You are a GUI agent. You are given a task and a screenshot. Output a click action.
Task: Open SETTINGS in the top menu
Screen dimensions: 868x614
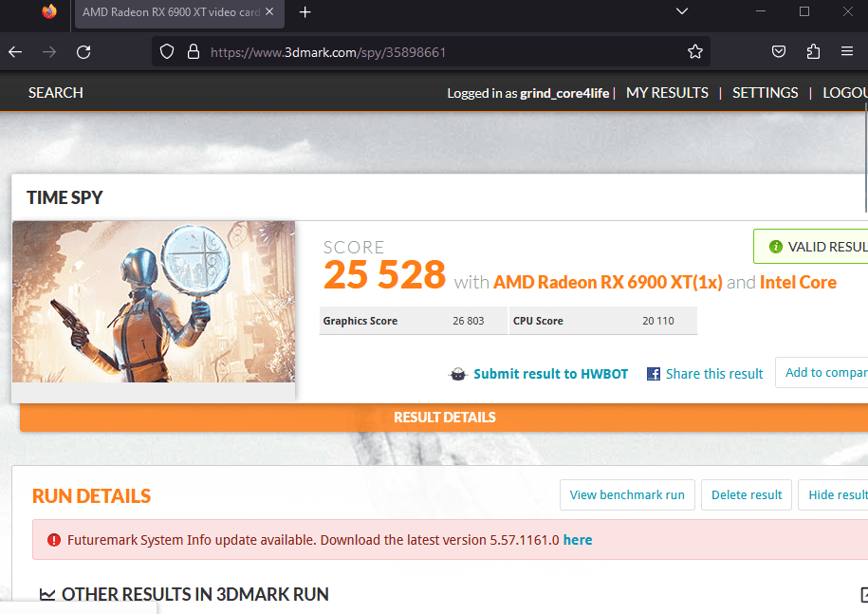(765, 92)
